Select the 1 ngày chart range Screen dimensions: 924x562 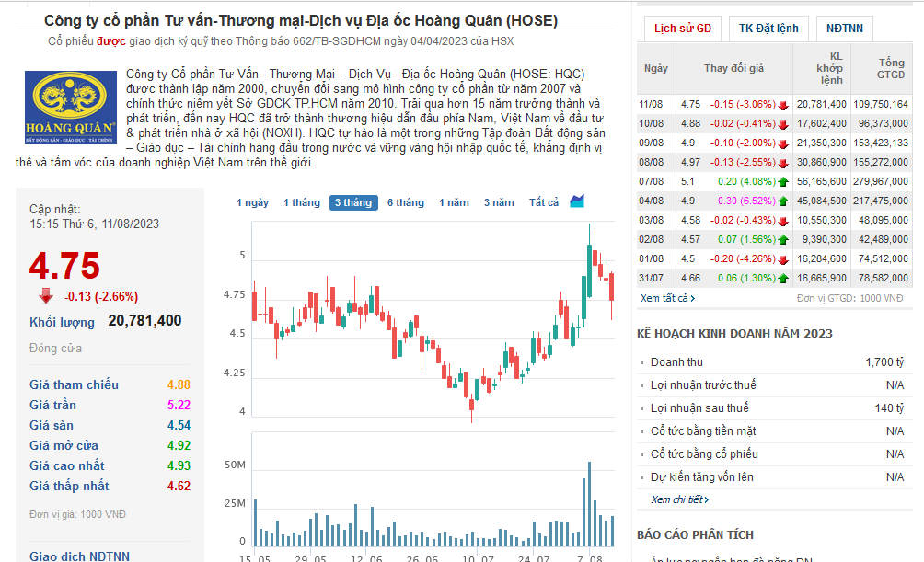click(x=252, y=202)
